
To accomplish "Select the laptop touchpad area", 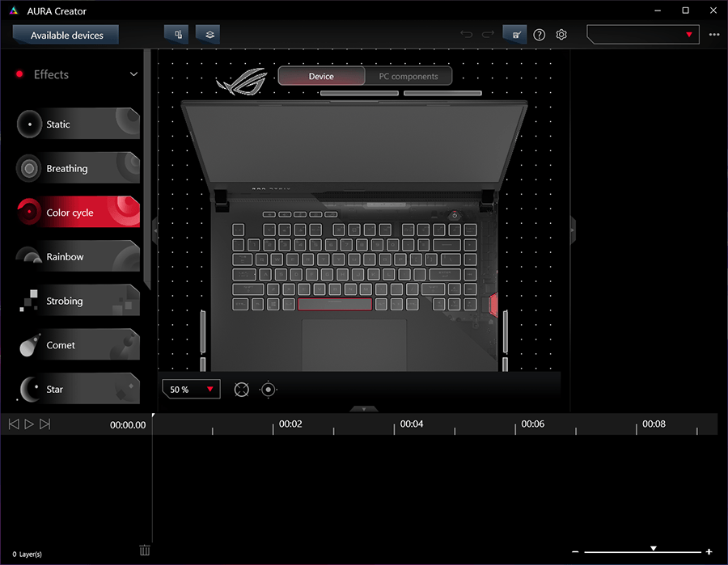I will (x=354, y=344).
